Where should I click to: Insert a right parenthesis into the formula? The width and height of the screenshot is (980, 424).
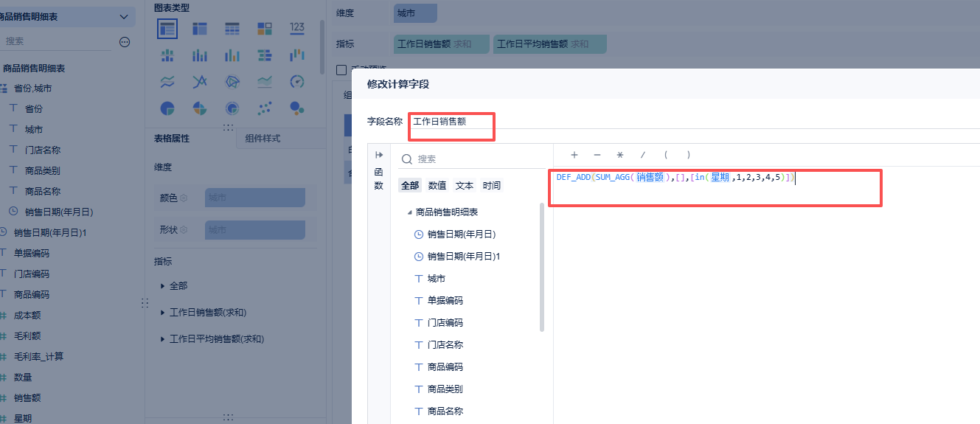[689, 155]
